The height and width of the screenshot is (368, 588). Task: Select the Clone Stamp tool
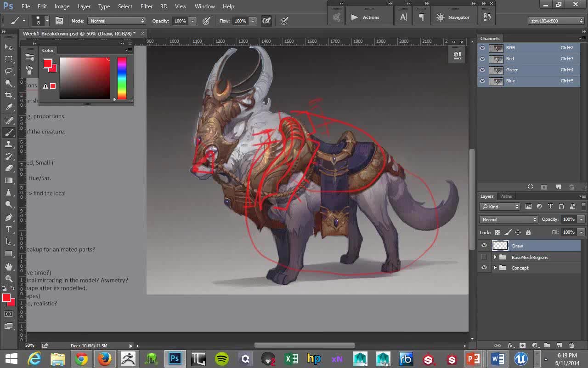pyautogui.click(x=9, y=144)
